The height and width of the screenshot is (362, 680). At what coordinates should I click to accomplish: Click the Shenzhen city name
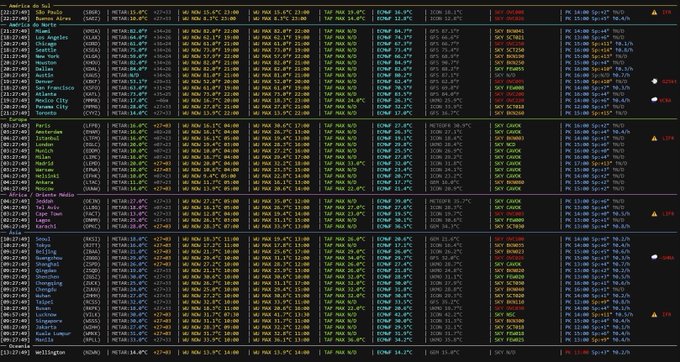coord(47,277)
